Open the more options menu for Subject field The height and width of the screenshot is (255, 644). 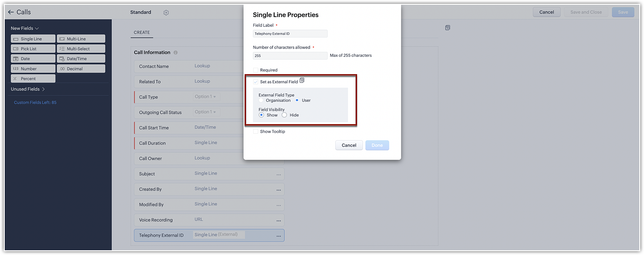coord(279,175)
